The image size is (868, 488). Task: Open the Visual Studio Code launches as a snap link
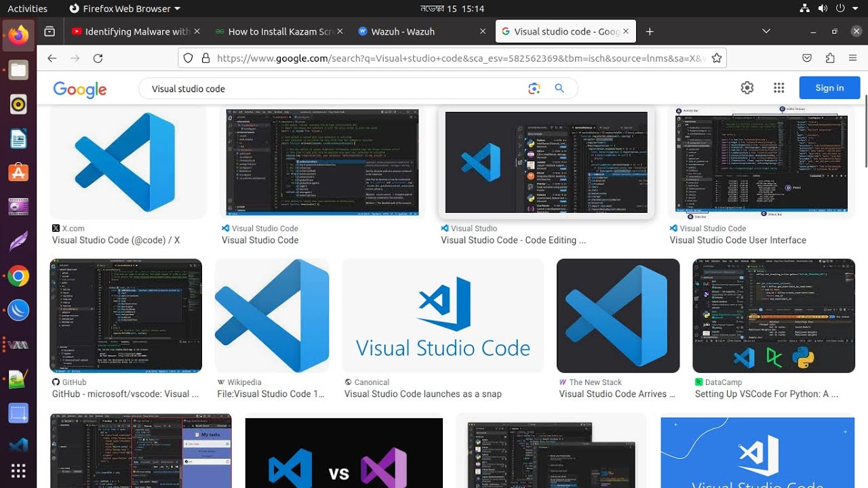point(423,394)
